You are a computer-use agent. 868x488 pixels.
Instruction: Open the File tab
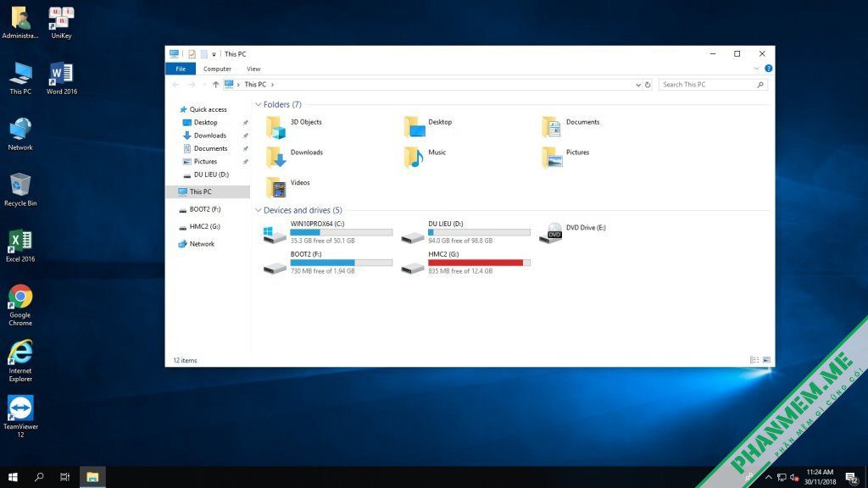(181, 69)
